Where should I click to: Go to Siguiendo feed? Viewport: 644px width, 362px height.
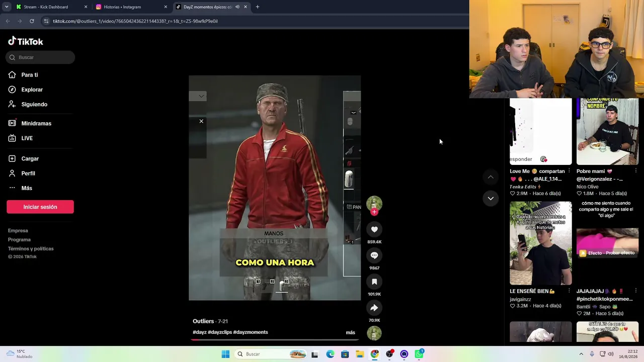coord(34,104)
